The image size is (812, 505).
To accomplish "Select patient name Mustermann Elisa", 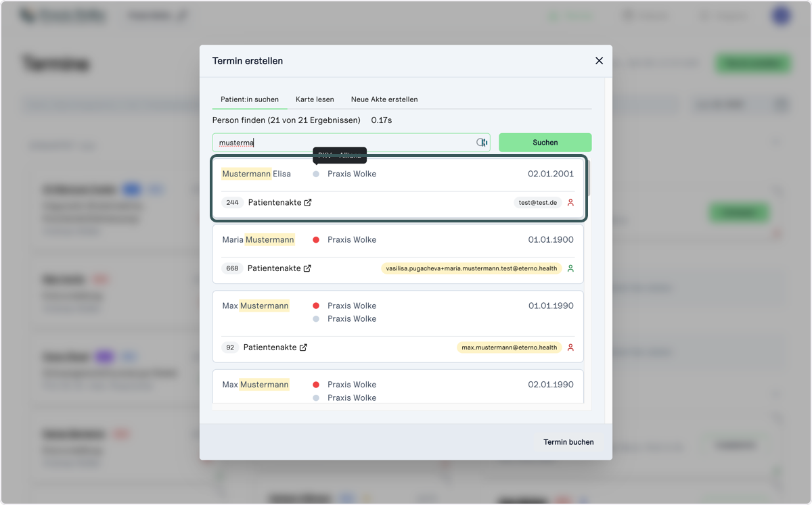I will click(256, 174).
